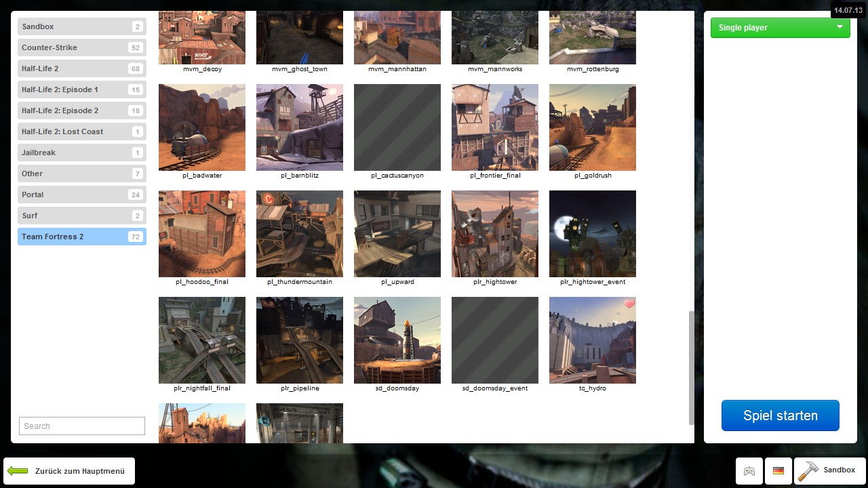Choose the pl_goldrush map thumbnail
Screen dimensions: 868x488
593,127
